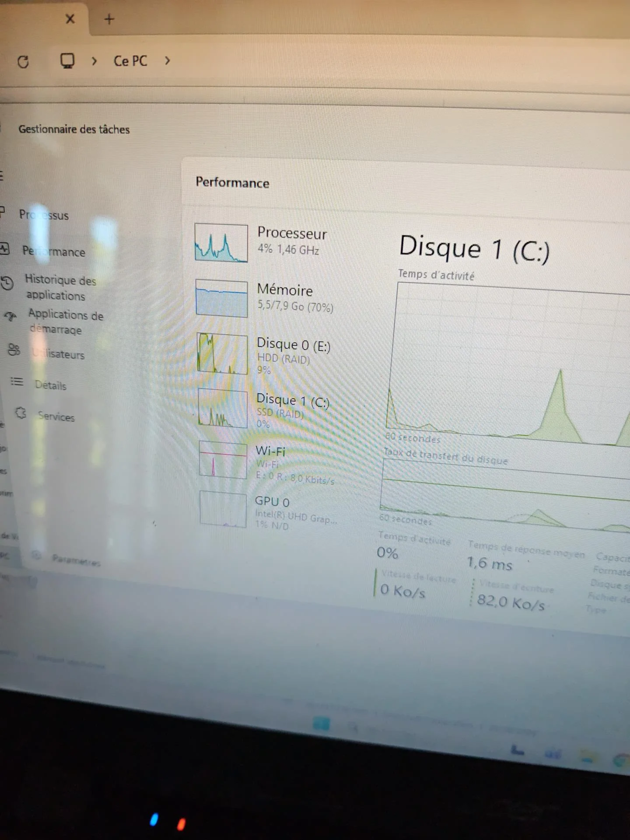Image resolution: width=630 pixels, height=840 pixels.
Task: Click the computer icon in address bar
Action: (x=67, y=61)
